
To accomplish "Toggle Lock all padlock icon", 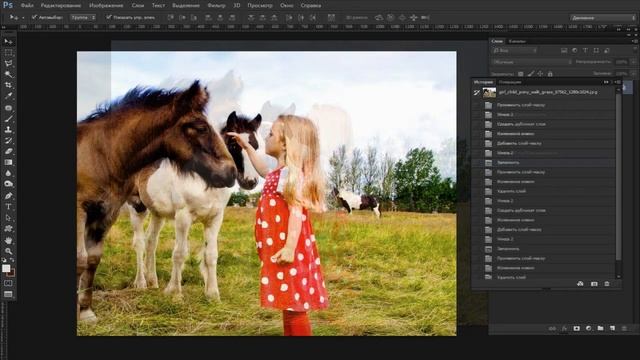I will (x=550, y=74).
